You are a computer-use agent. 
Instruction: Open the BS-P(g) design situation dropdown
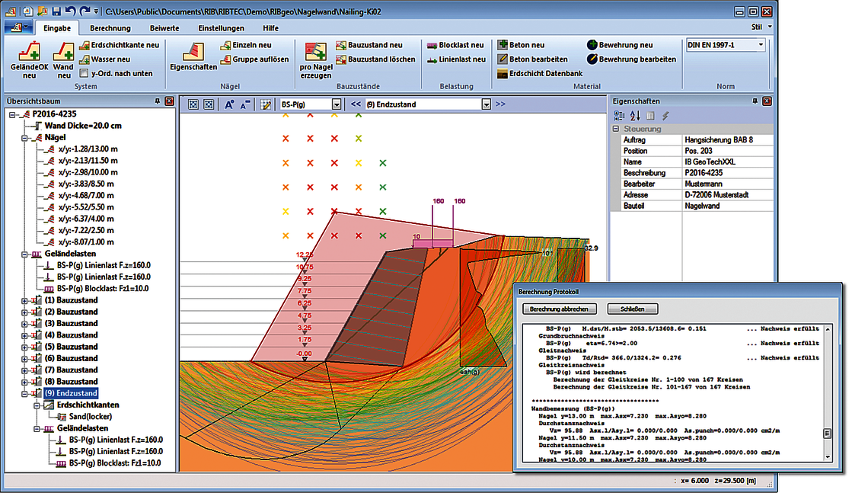coord(336,104)
